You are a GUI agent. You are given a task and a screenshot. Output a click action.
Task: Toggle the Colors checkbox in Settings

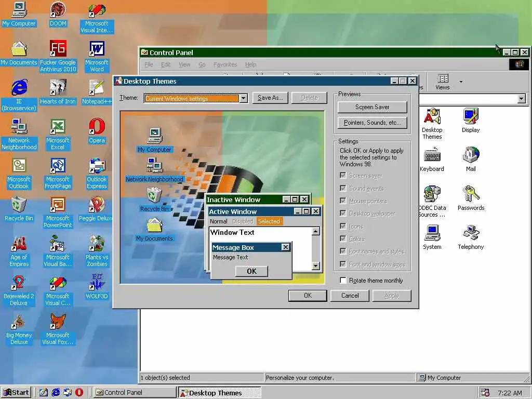click(343, 238)
